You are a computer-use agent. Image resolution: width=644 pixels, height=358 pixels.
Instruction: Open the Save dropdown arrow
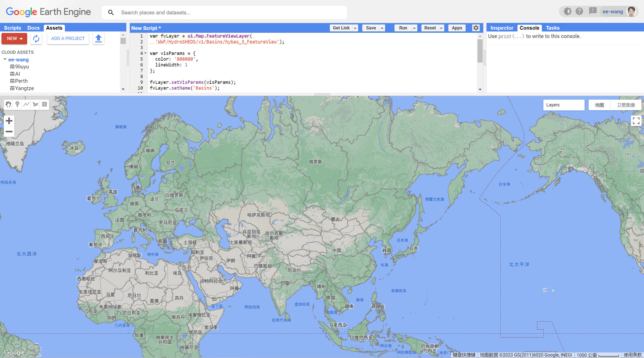(x=382, y=28)
